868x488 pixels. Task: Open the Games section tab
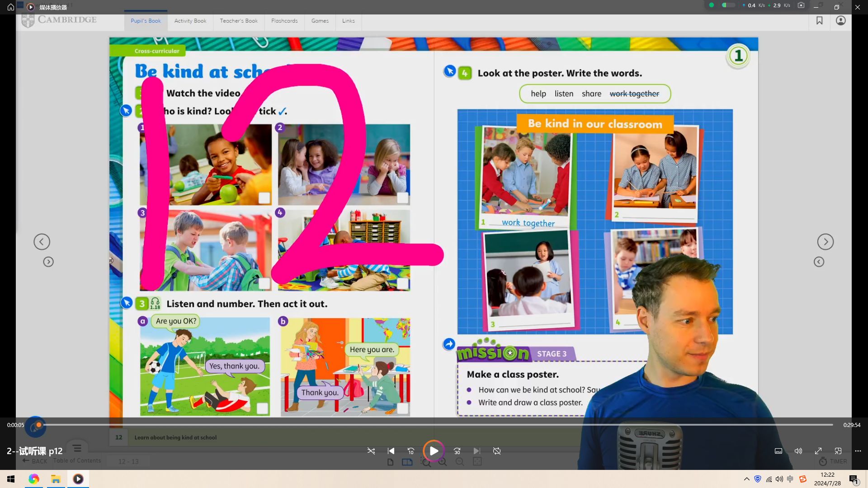tap(320, 21)
